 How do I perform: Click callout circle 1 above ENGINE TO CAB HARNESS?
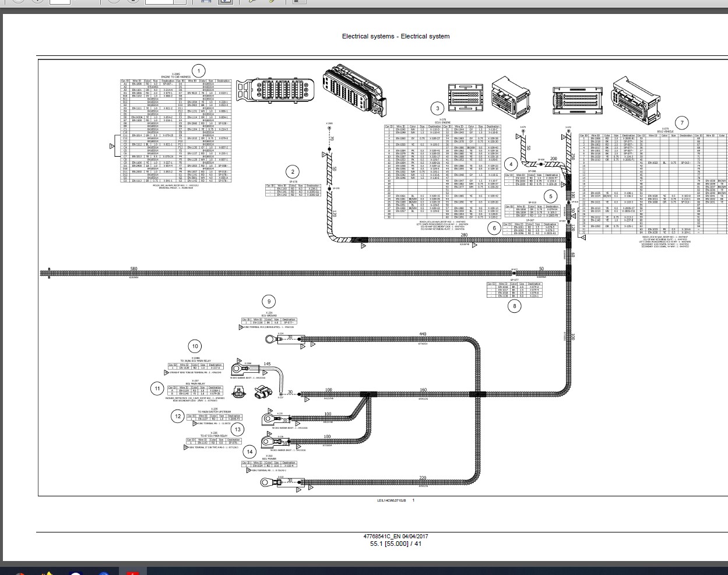click(x=200, y=69)
